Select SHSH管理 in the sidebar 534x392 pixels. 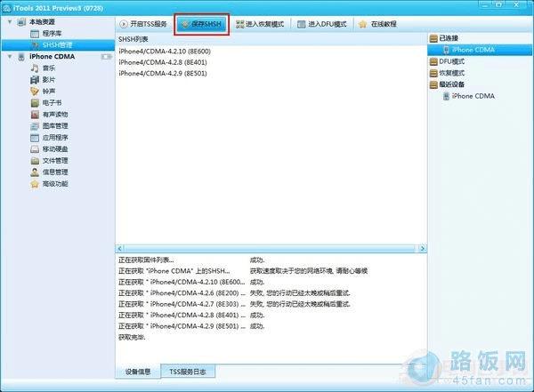pos(58,45)
